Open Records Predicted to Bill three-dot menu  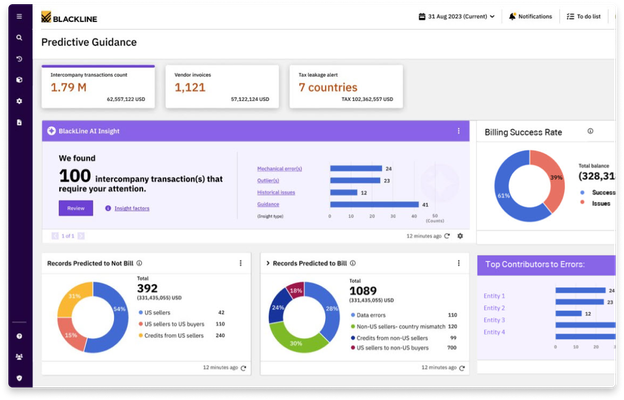[458, 263]
